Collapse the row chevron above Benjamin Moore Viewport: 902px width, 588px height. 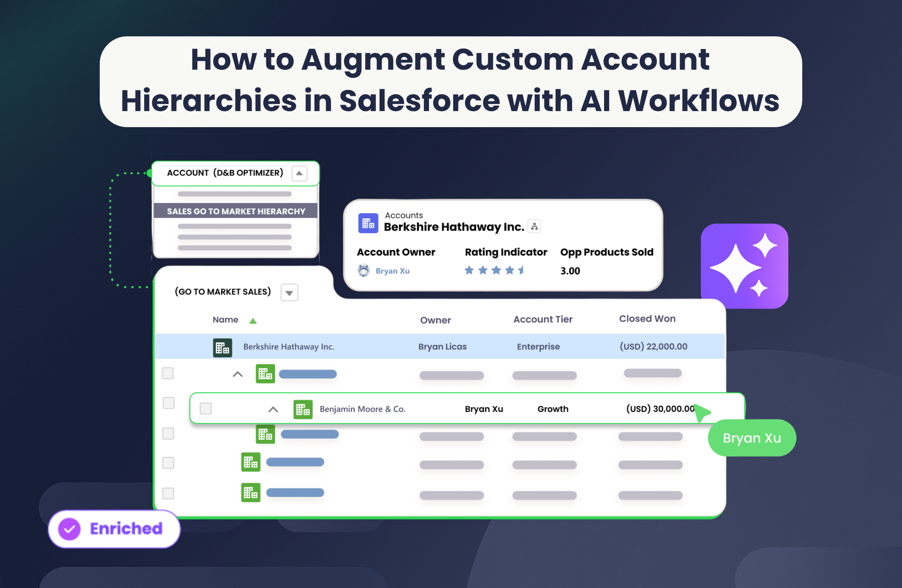(x=238, y=374)
